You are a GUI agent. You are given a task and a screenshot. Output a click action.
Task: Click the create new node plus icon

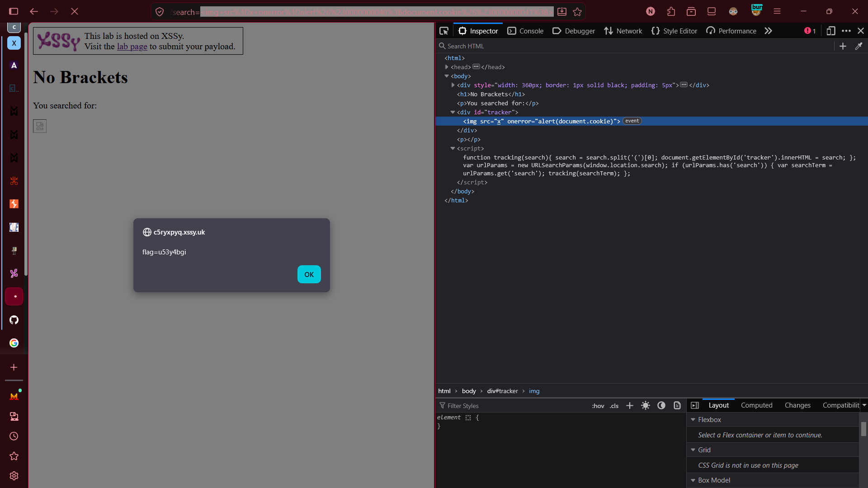[843, 46]
